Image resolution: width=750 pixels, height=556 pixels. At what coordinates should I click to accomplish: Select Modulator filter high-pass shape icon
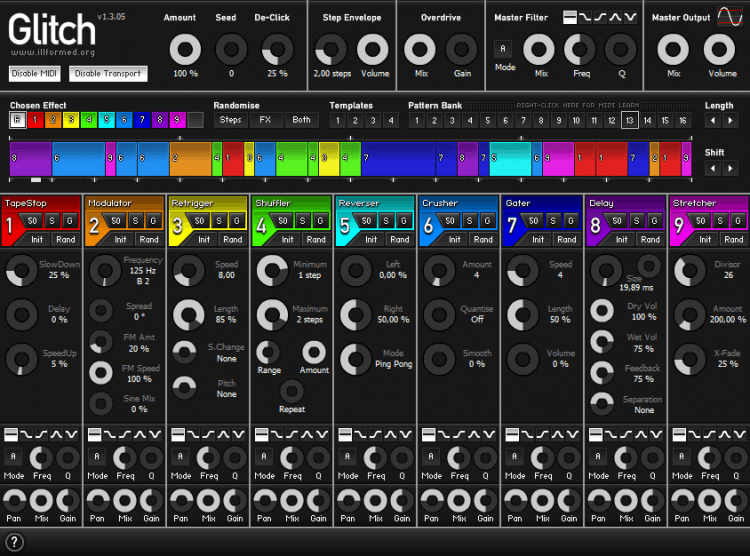point(125,434)
